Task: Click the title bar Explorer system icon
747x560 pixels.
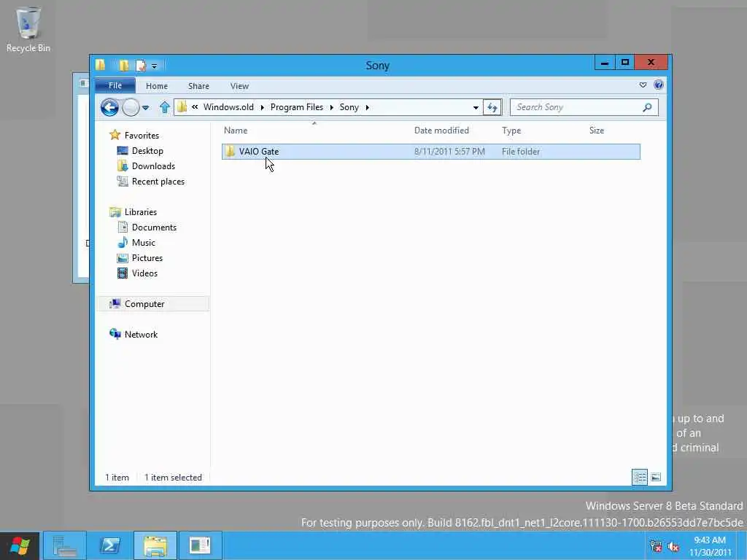Action: pos(100,65)
